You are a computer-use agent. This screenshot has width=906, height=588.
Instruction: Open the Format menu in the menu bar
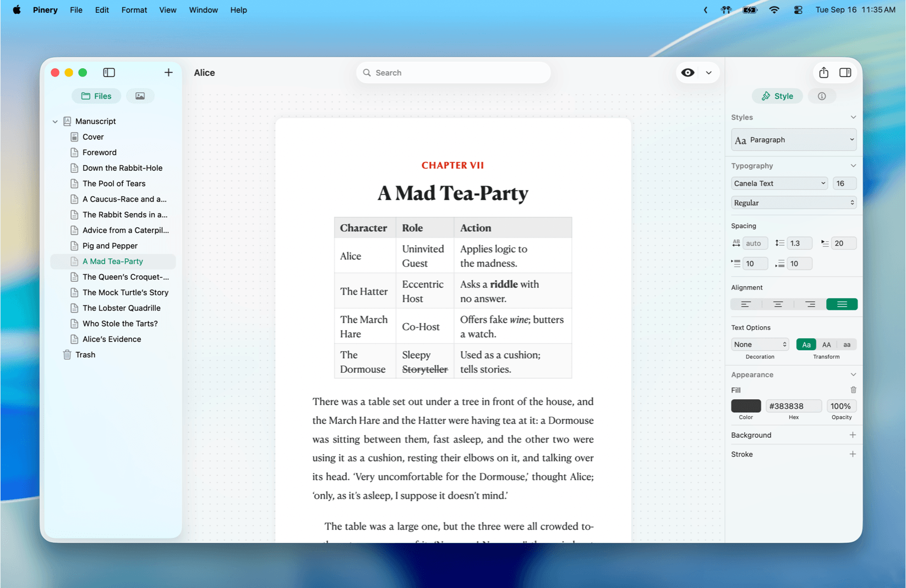[134, 10]
